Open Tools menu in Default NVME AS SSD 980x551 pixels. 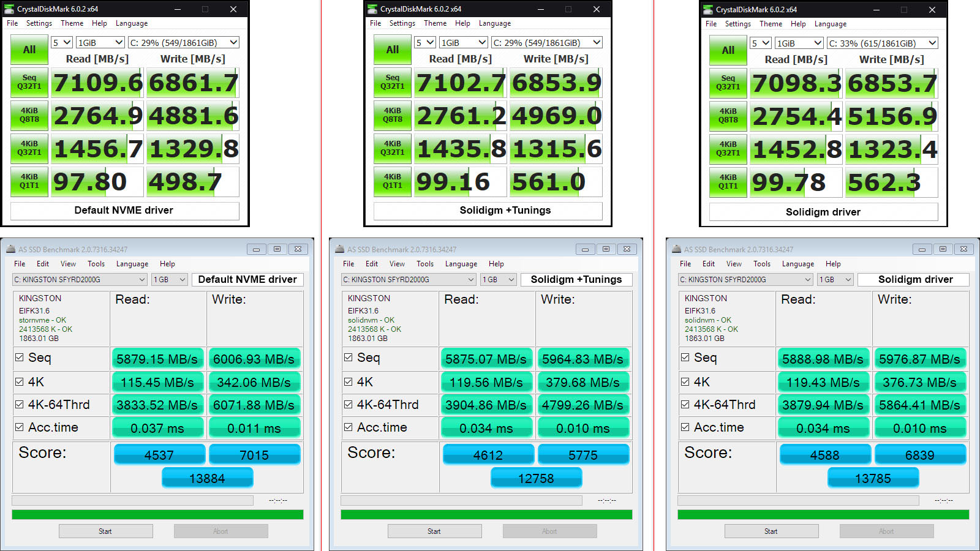coord(96,264)
